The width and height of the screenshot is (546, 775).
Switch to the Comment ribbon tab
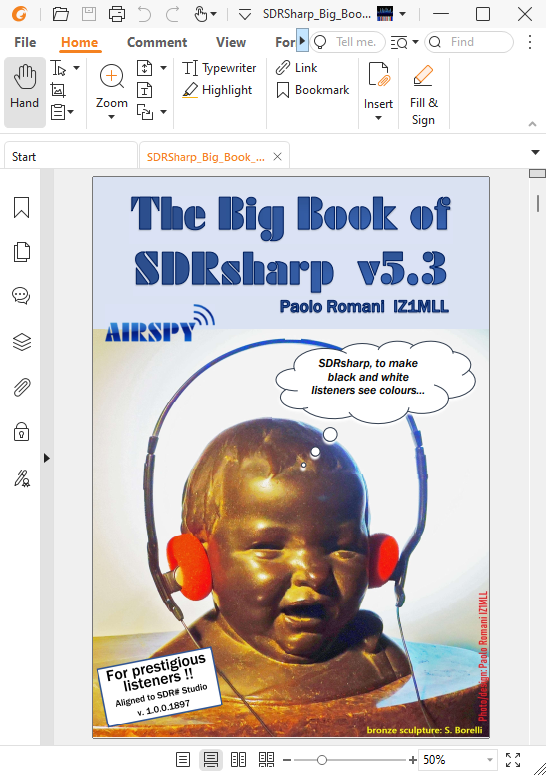click(x=157, y=43)
